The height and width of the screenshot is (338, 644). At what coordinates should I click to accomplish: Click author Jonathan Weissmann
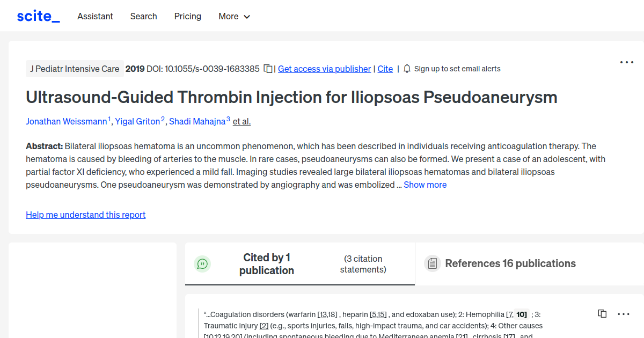(66, 121)
